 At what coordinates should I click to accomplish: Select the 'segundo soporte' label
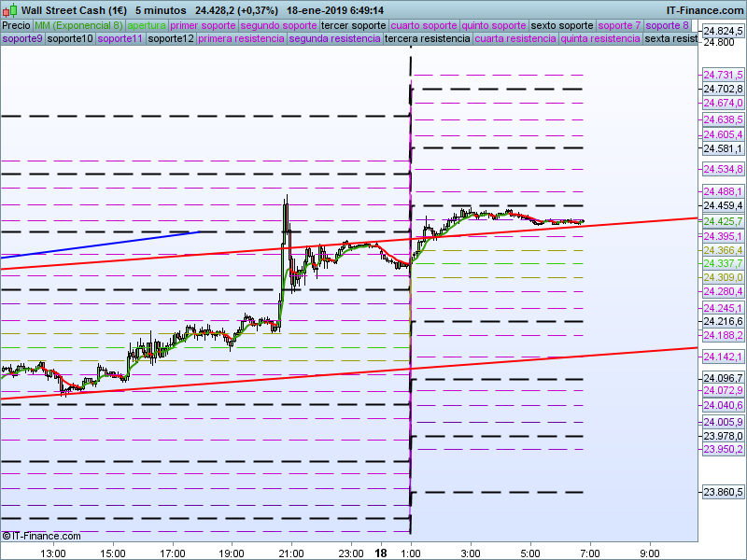[x=278, y=26]
